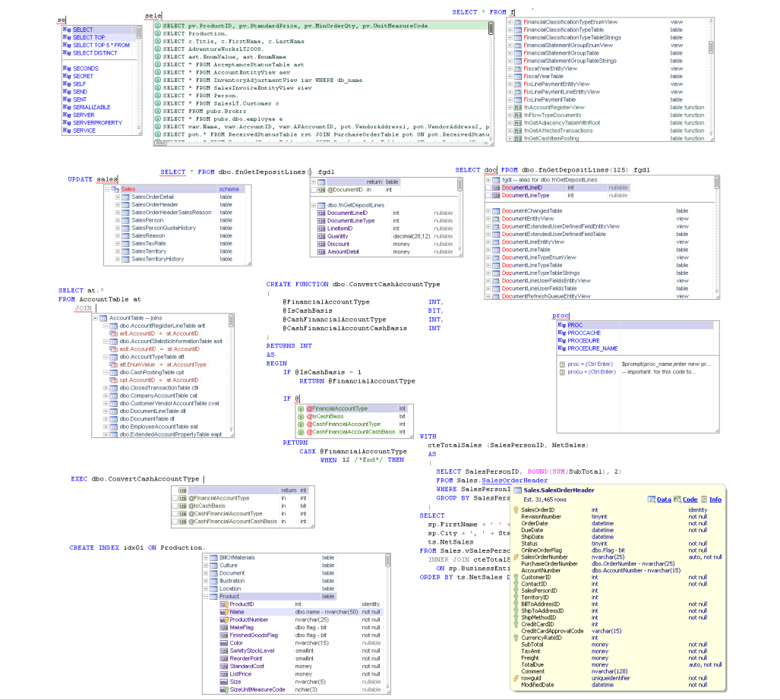Click the foreign key icon beside CustomerID
The height and width of the screenshot is (700, 780).
516,578
